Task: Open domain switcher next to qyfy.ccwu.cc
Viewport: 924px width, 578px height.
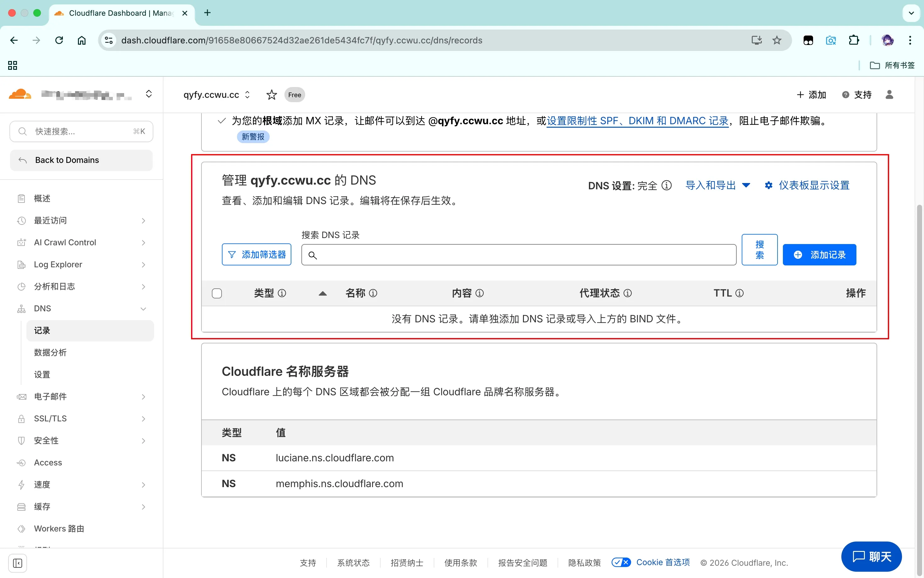Action: [248, 95]
